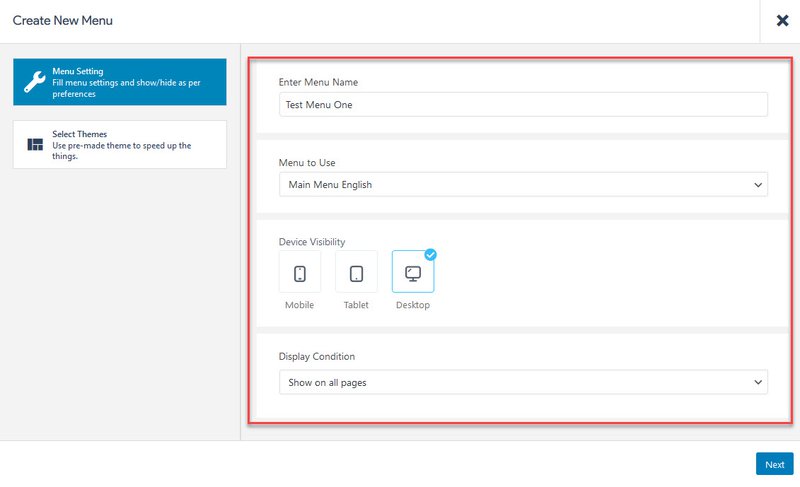
Task: Open the Display Condition dropdown
Action: 523,382
